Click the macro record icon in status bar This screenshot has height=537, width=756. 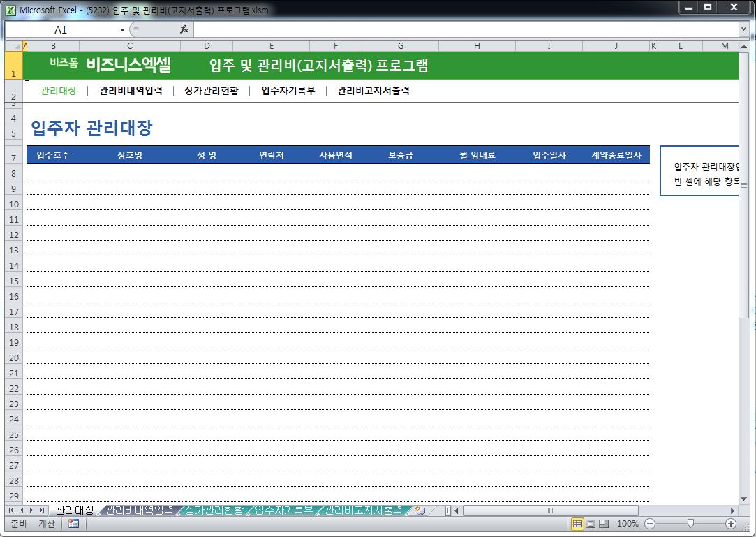click(73, 524)
